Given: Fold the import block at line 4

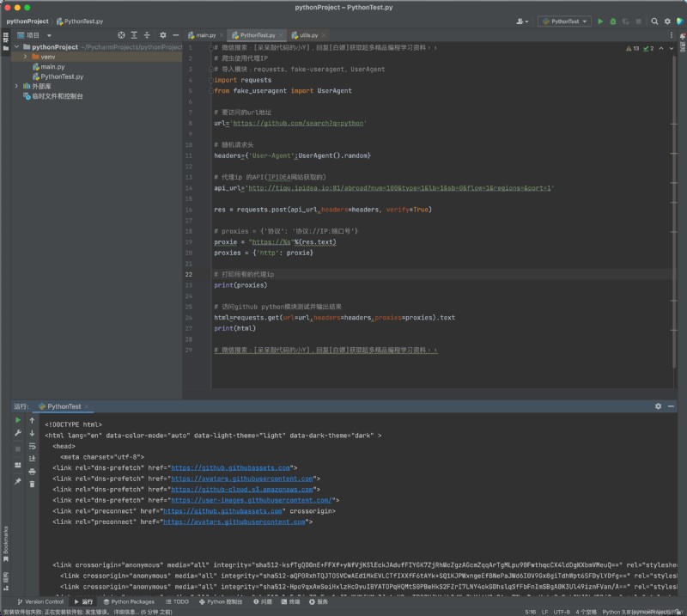Looking at the screenshot, I should click(210, 80).
